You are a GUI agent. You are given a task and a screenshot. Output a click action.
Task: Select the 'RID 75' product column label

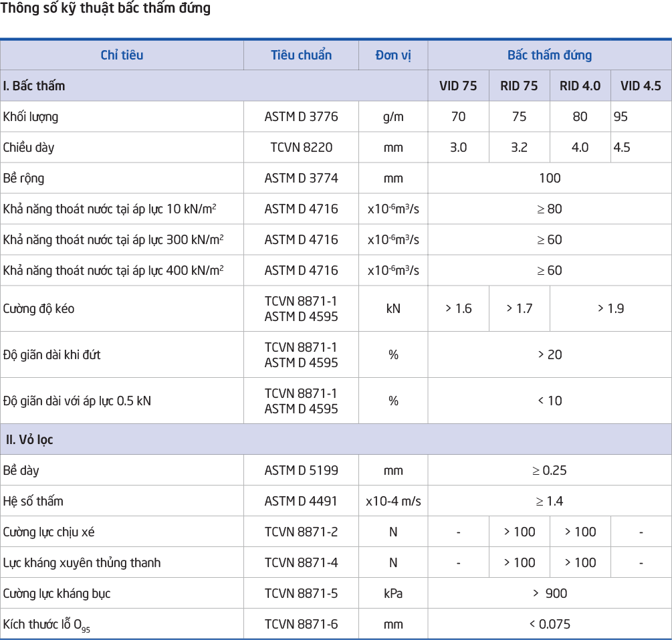pos(519,86)
